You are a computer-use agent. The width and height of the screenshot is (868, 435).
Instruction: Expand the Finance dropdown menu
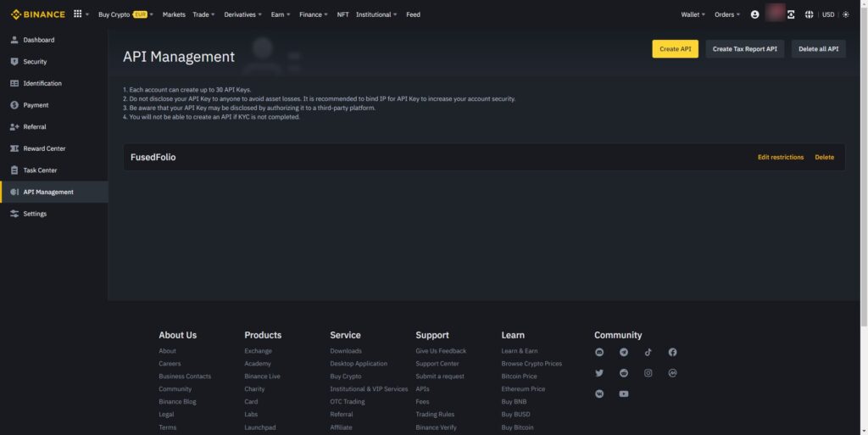coord(314,14)
